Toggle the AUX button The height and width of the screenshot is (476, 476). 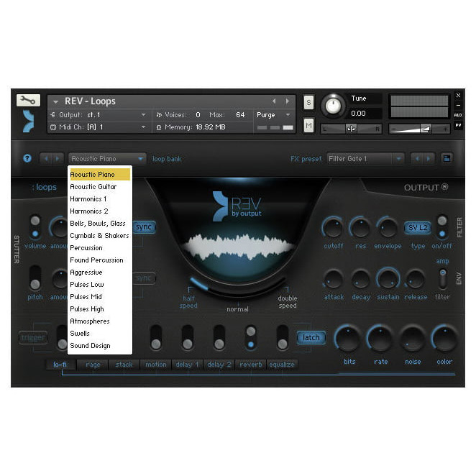(x=458, y=115)
